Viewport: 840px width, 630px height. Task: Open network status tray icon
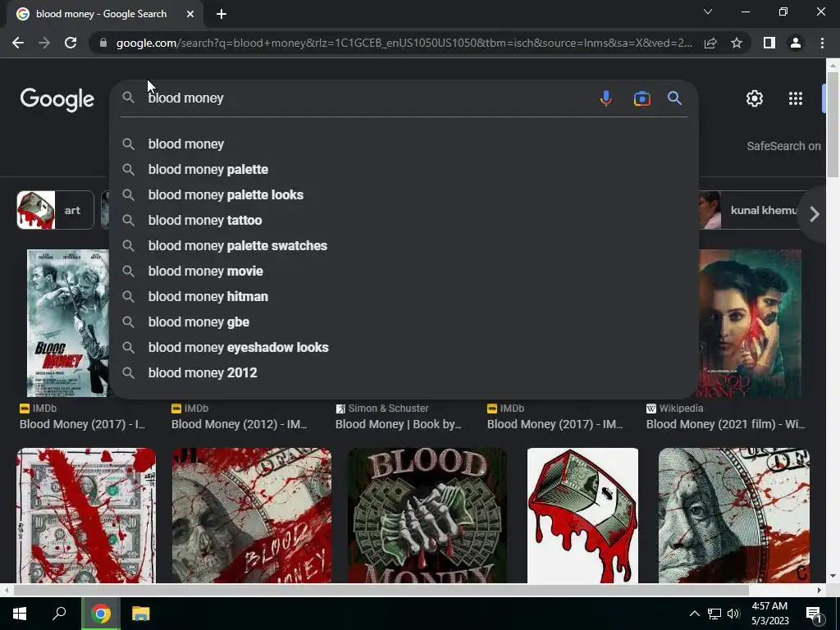click(x=714, y=614)
